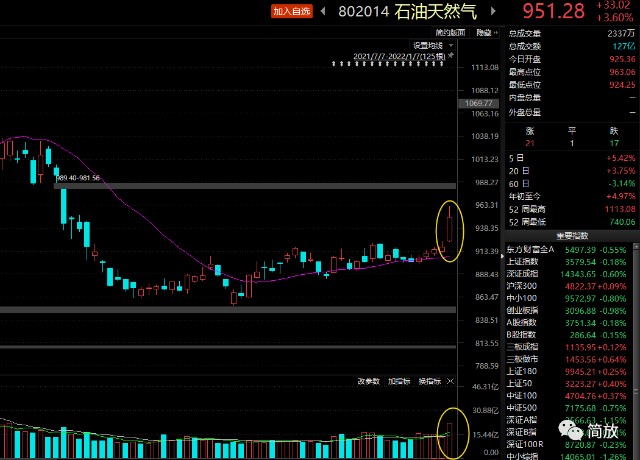Click the 5日 change +5.42%

620,158
